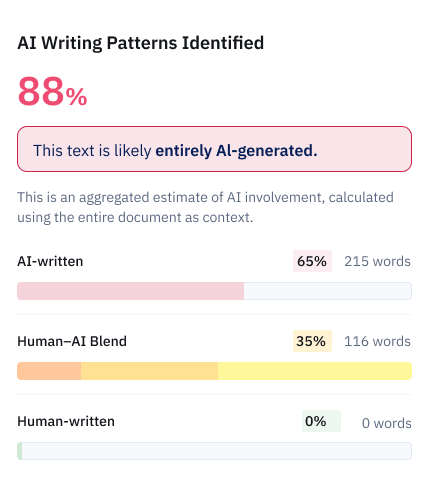This screenshot has height=480, width=428.
Task: Select the Human–AI Blend category label
Action: point(72,341)
